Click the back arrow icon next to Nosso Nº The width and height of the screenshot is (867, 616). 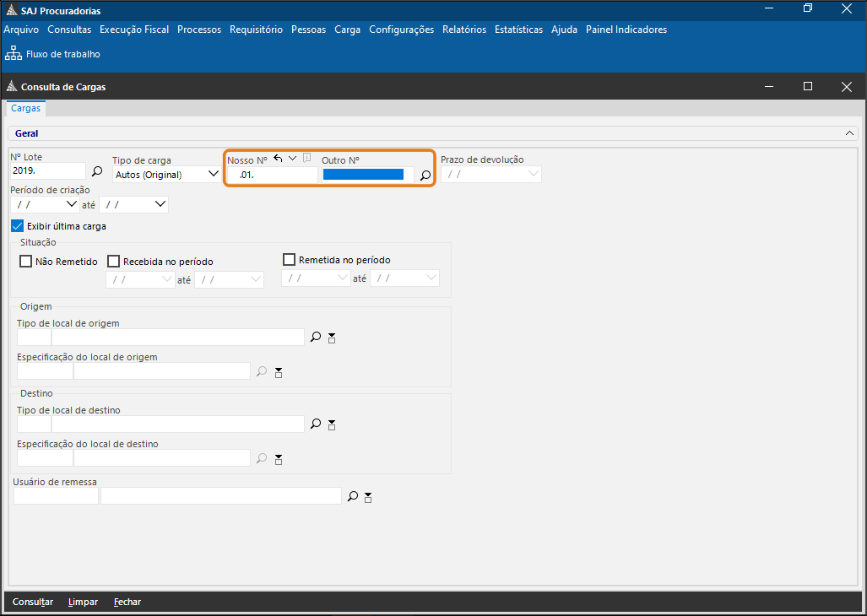pyautogui.click(x=278, y=159)
